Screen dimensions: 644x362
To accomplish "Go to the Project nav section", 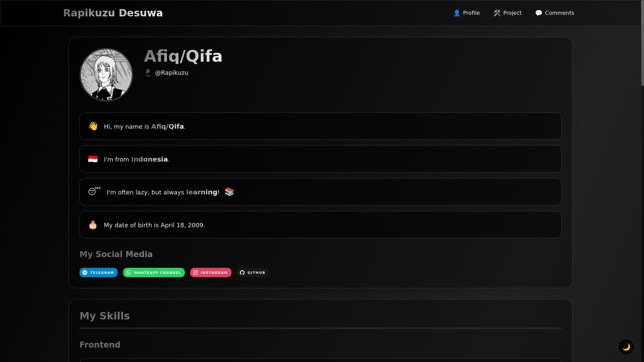I will click(507, 13).
